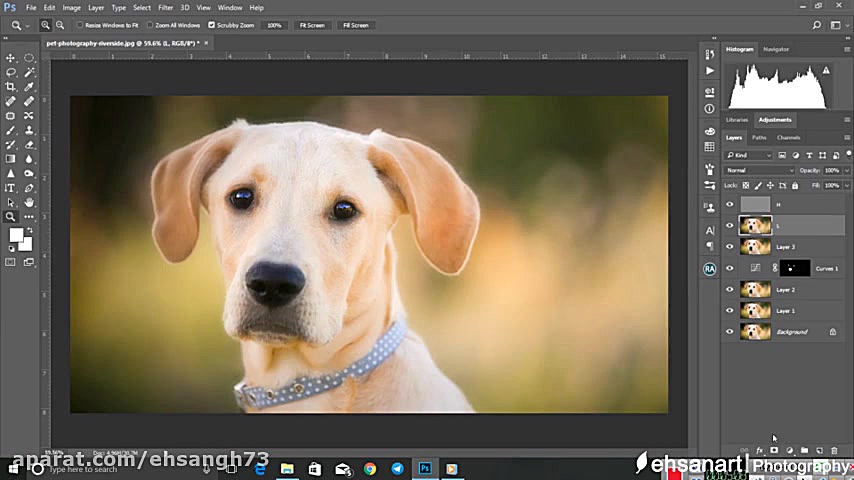Screen dimensions: 854x480
Task: Click the Fit Screen button
Action: 312,25
